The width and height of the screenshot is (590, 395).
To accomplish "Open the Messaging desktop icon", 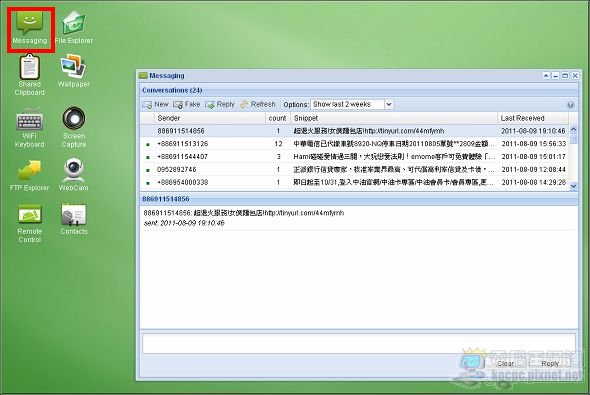I will coord(30,28).
